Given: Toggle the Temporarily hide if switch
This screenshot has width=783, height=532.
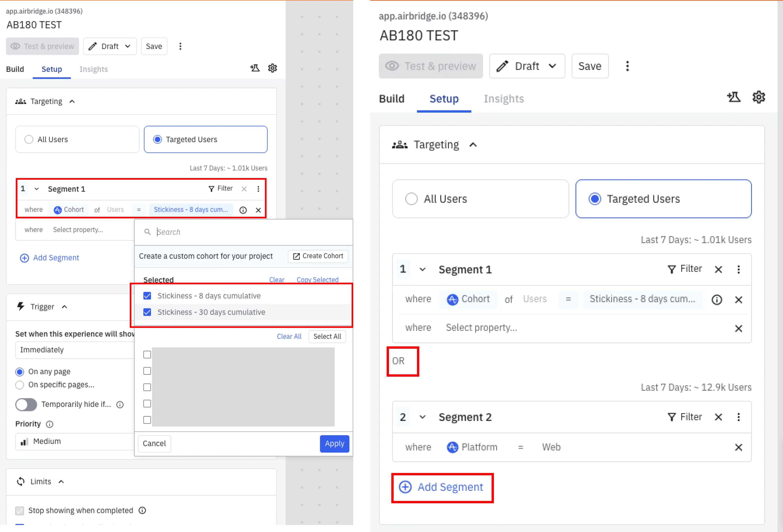Looking at the screenshot, I should click(26, 405).
